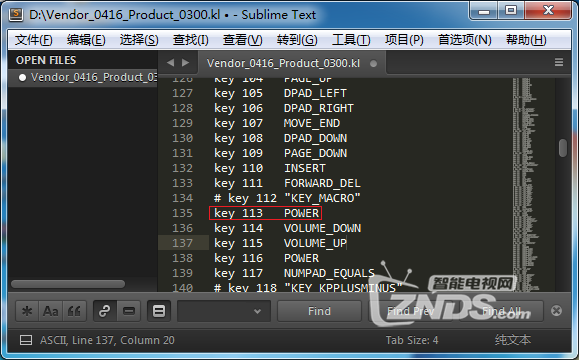579x360 pixels.
Task: Toggle case sensitive search option
Action: pos(51,311)
